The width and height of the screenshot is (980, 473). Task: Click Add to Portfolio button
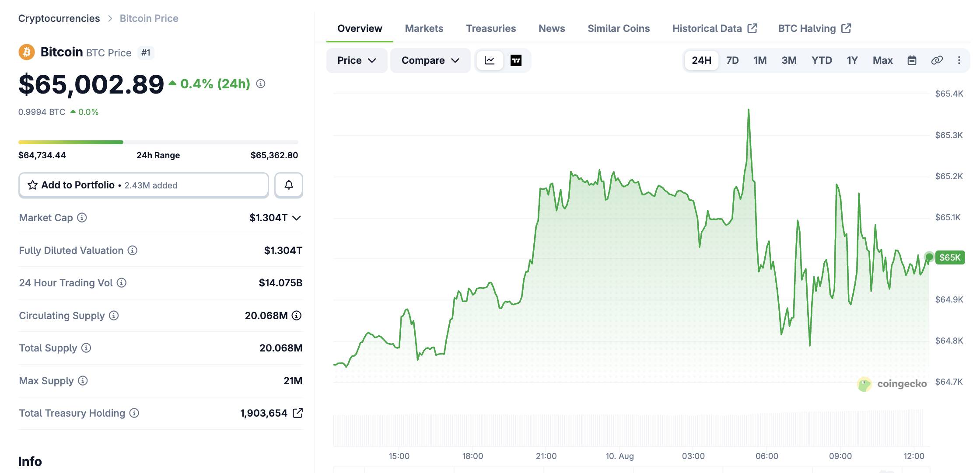coord(143,185)
